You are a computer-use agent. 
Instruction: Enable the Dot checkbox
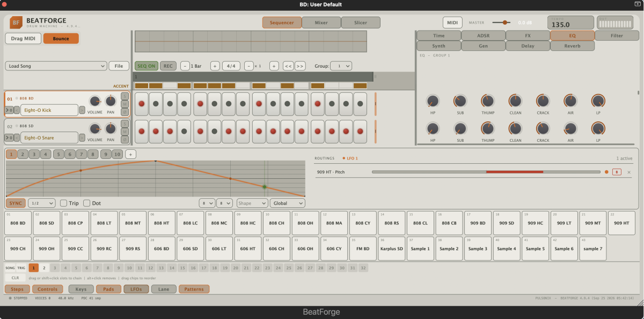[86, 203]
